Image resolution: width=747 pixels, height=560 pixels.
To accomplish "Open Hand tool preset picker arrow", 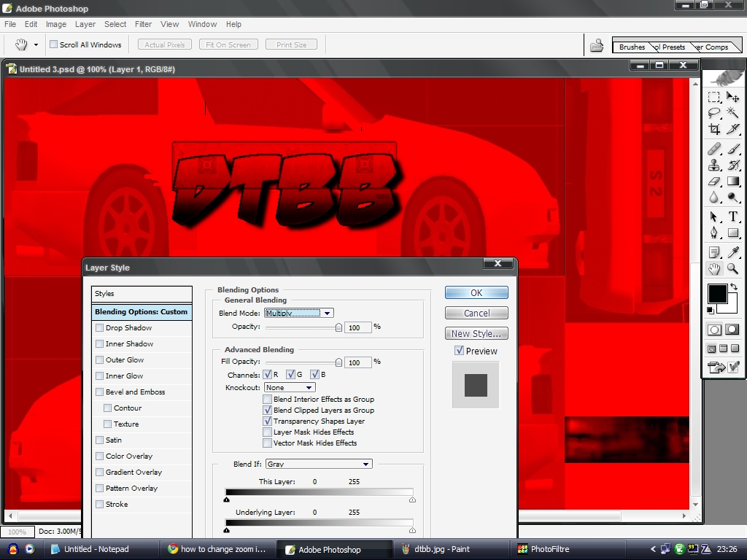I will [x=36, y=44].
